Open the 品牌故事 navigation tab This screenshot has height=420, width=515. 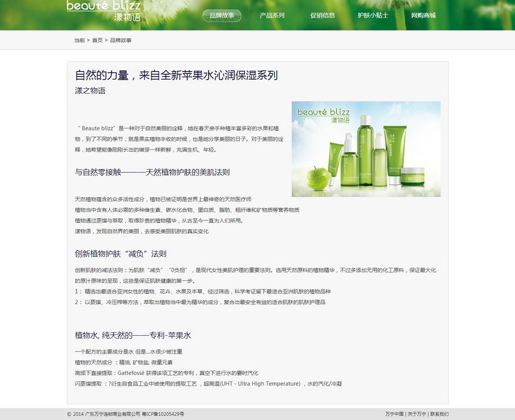222,15
